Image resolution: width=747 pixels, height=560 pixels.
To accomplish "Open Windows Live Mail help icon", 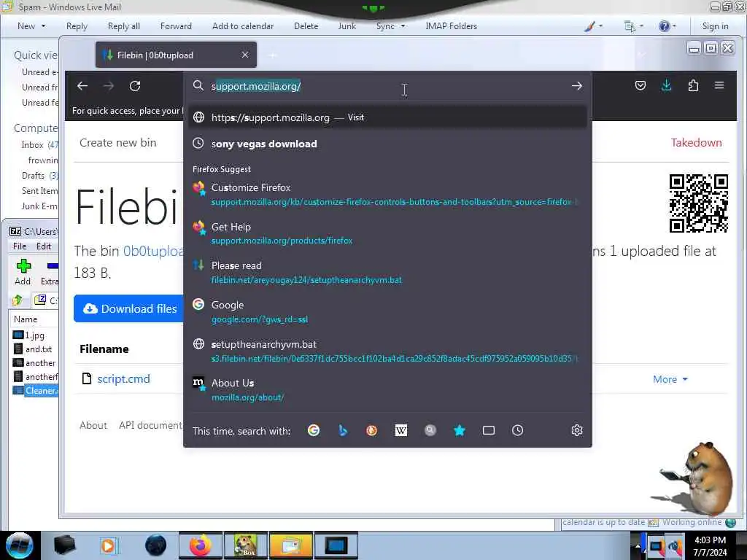I will 664,26.
